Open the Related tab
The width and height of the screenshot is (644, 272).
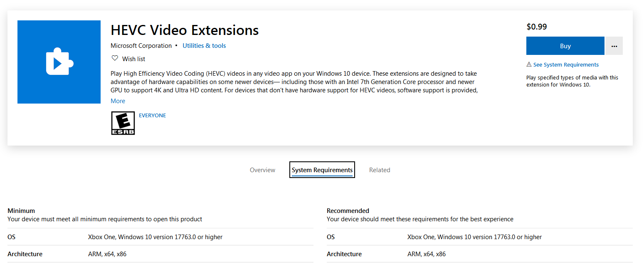[380, 170]
